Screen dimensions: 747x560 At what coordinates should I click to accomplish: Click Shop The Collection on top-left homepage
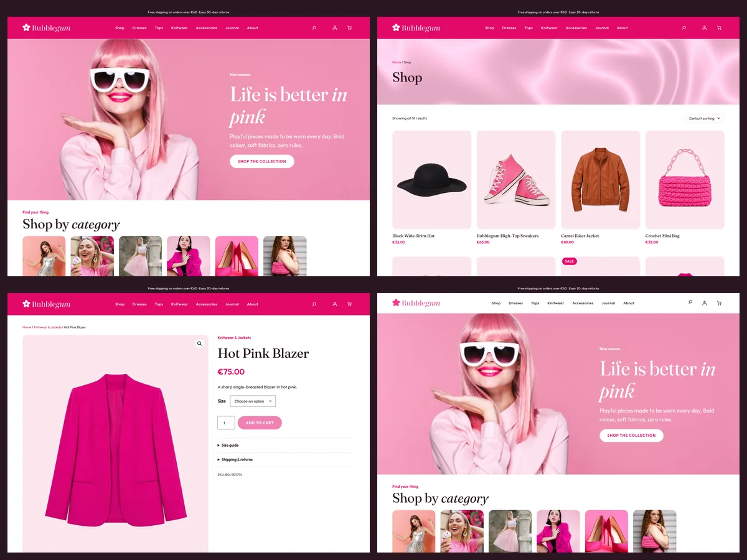tap(262, 161)
